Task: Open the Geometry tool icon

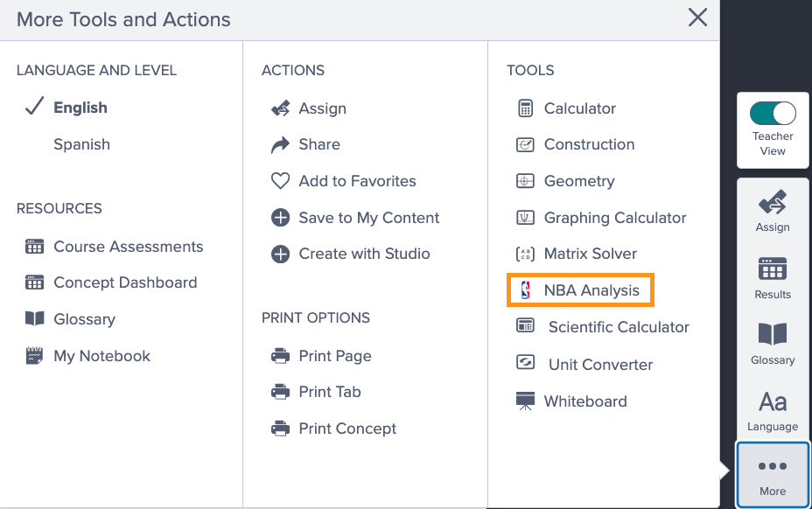Action: coord(525,182)
